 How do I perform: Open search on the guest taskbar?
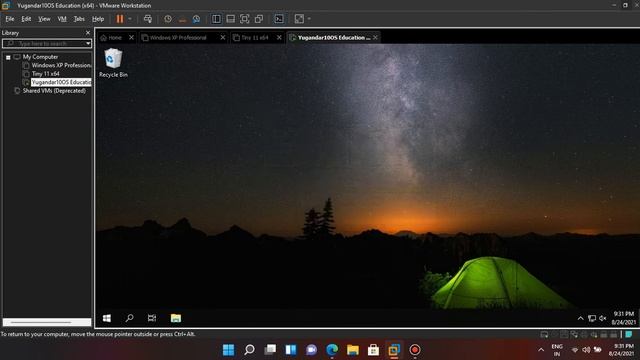(129, 318)
